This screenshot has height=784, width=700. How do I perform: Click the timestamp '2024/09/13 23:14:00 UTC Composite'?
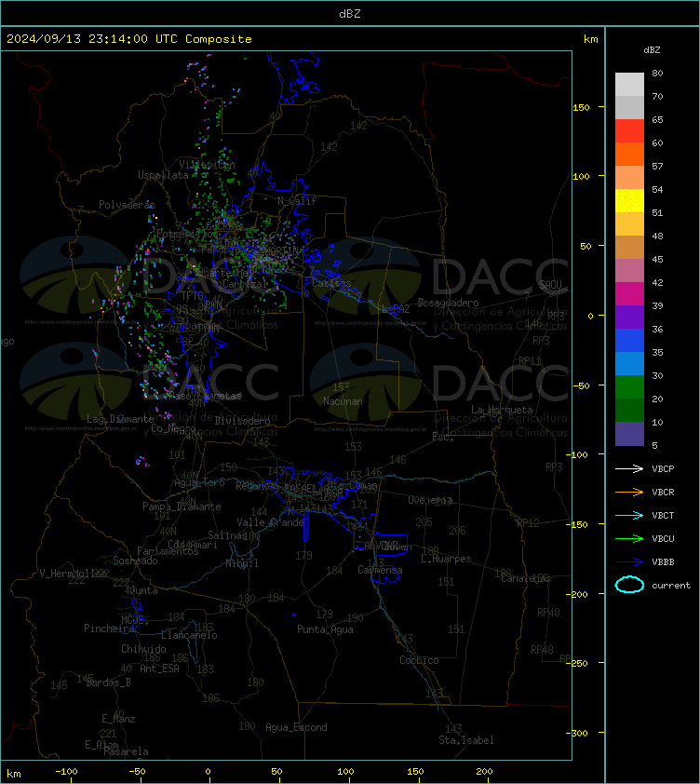129,39
